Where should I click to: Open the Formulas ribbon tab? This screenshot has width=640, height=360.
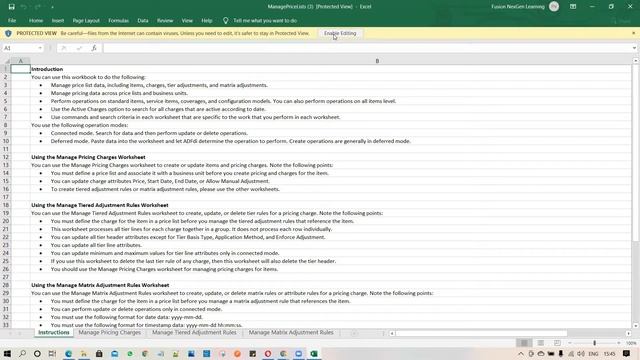[118, 20]
